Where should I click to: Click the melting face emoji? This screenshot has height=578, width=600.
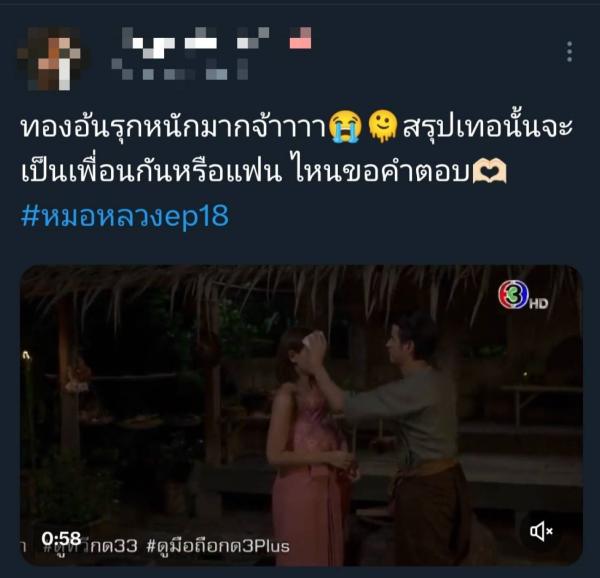(x=384, y=127)
